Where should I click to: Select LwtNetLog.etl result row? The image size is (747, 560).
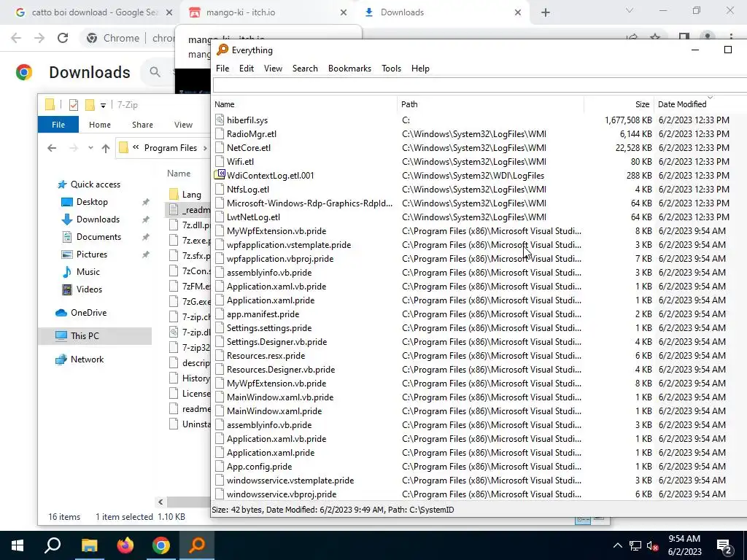pos(479,217)
